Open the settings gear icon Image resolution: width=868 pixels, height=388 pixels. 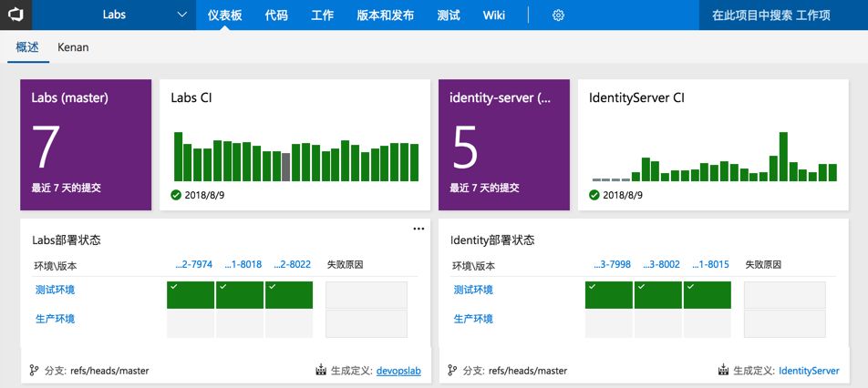coord(558,15)
